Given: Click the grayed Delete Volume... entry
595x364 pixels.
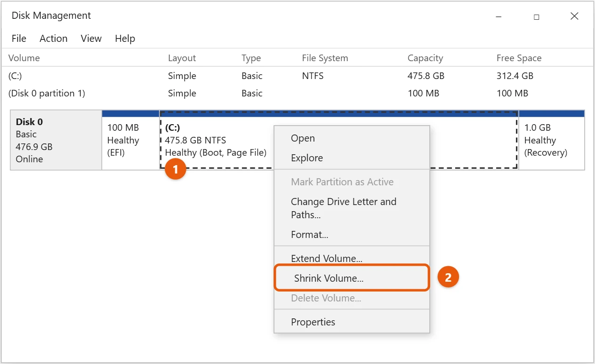Looking at the screenshot, I should [352, 298].
